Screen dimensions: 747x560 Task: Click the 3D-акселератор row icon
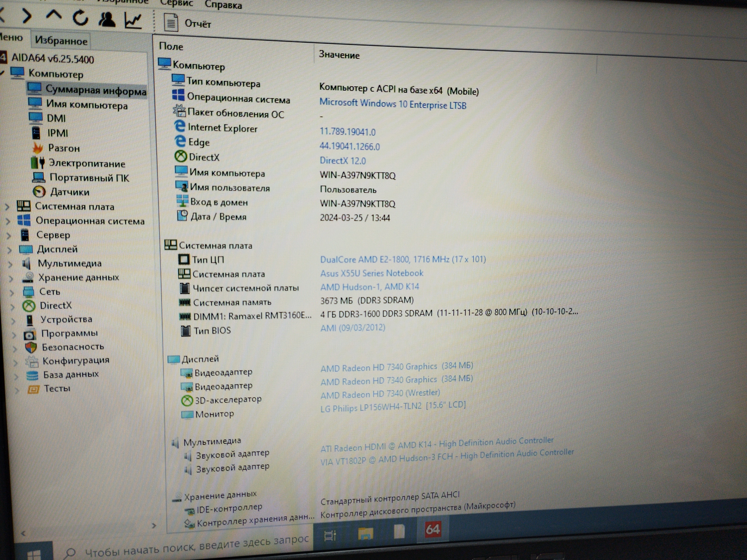[x=187, y=400]
